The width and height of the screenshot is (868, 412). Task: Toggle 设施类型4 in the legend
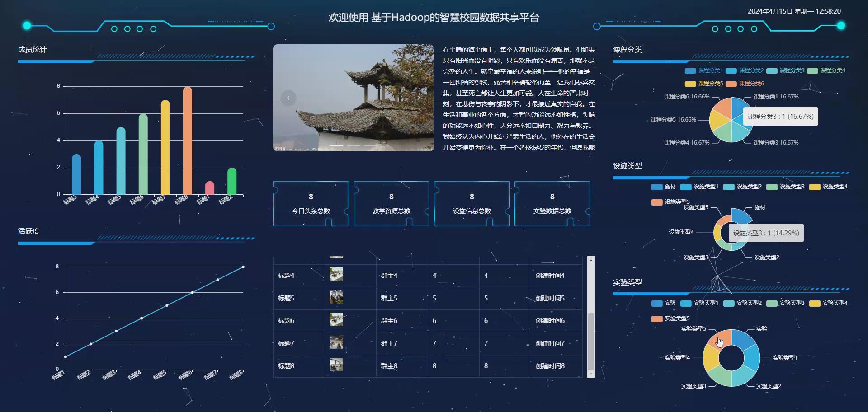828,187
